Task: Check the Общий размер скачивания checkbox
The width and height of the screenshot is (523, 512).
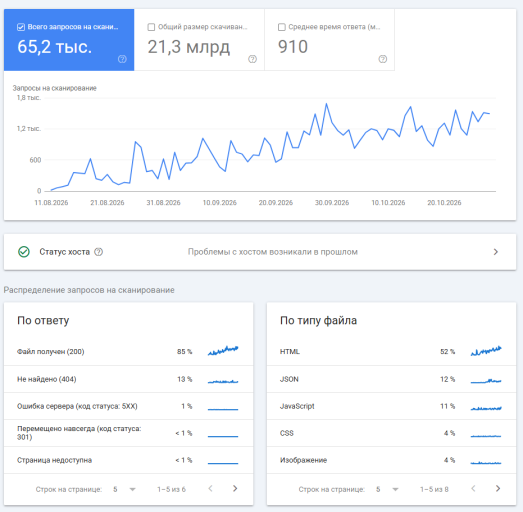Action: tap(151, 27)
